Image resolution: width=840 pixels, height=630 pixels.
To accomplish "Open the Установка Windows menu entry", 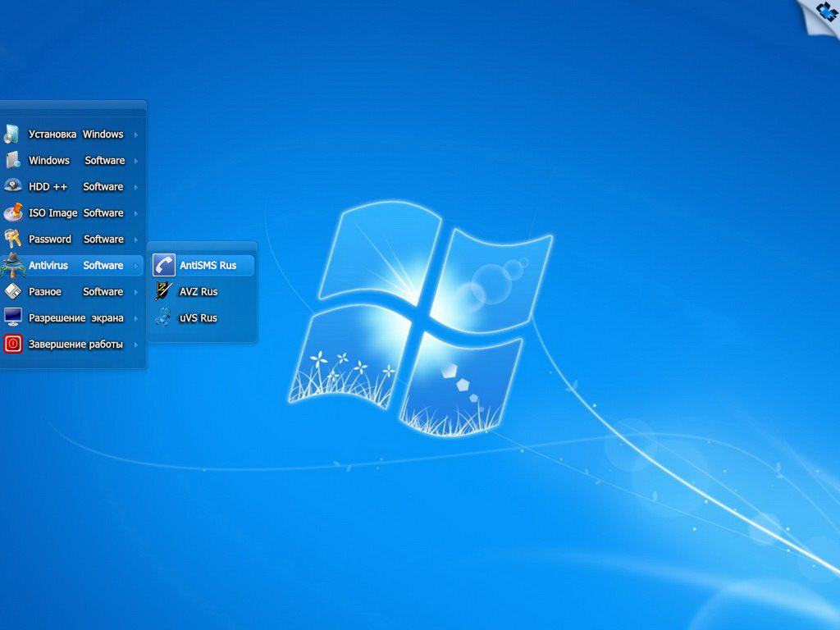I will (x=72, y=134).
